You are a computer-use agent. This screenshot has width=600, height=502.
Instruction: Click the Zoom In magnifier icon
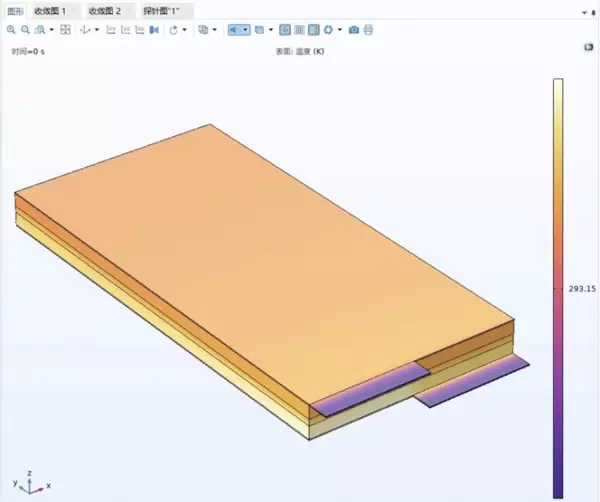coord(11,30)
